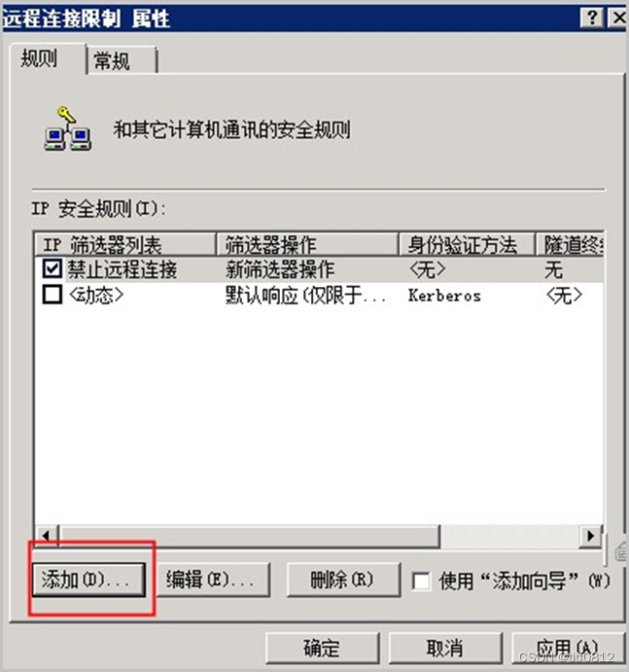Sort by IP 筛选器列表 column header

124,245
